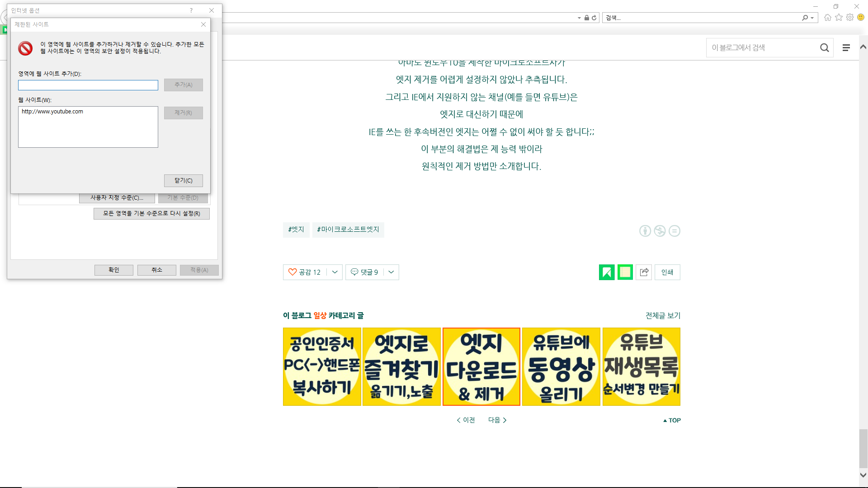
Task: Open blog hamburger menu icon
Action: (846, 47)
